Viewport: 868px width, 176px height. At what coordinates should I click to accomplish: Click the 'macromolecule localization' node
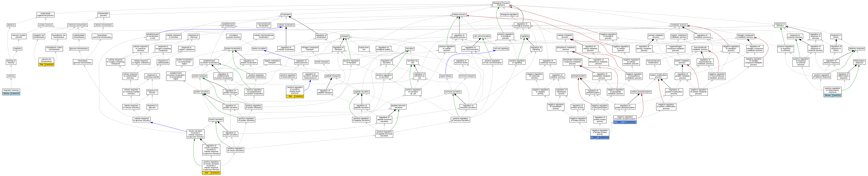pos(264,25)
